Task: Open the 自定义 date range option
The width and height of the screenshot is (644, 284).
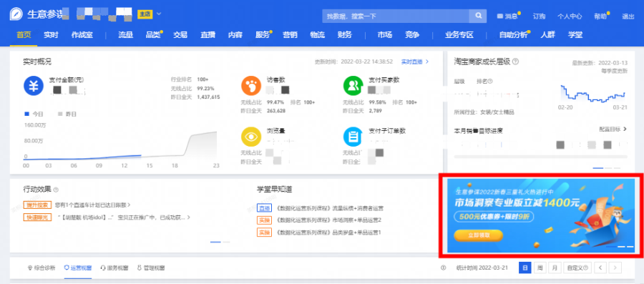Action: coord(577,268)
